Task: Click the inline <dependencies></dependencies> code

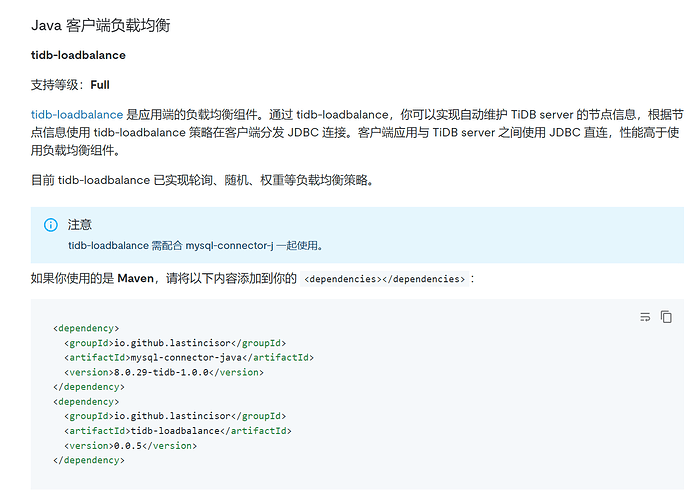Action: click(385, 279)
